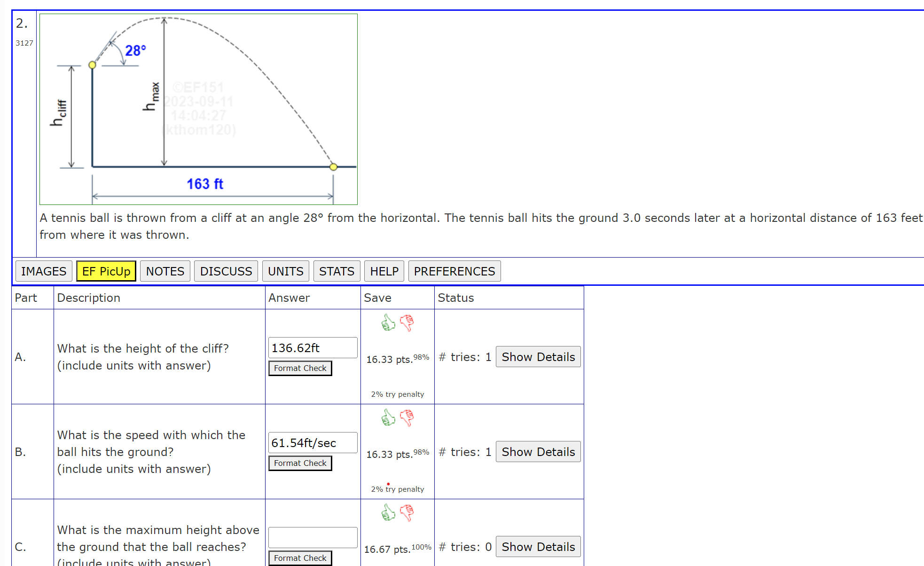
Task: Select the NOTES tab
Action: 165,271
